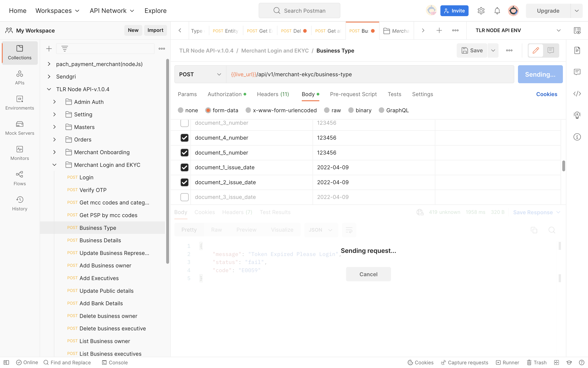Open the related requests lightbulb icon
This screenshot has height=368, width=588.
click(577, 115)
